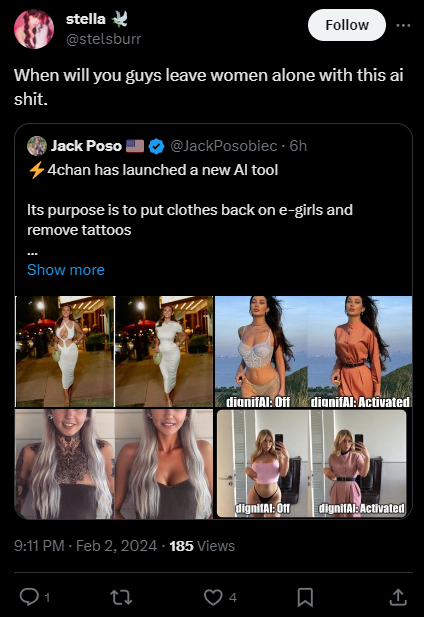
Task: Open the white dress comparison image
Action: (114, 351)
